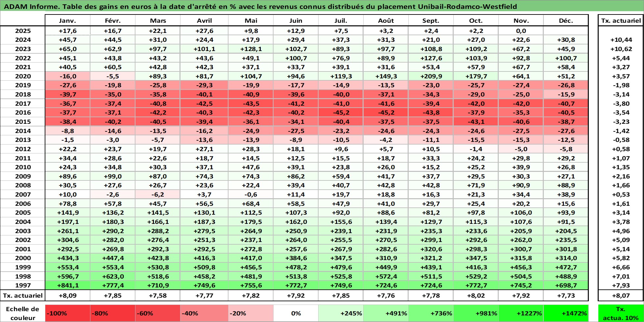Select the '-45,2' cell under Juil. 2016

click(341, 113)
